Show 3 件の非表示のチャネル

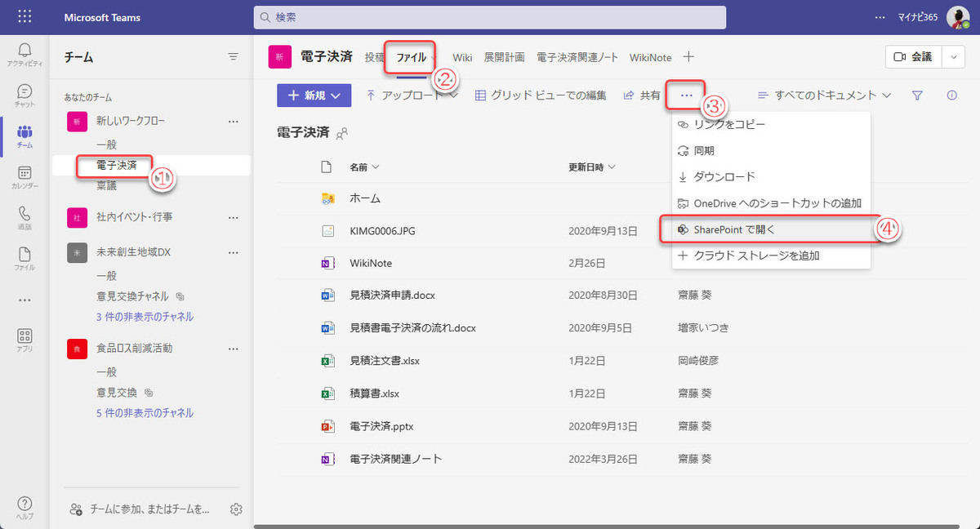click(x=145, y=317)
